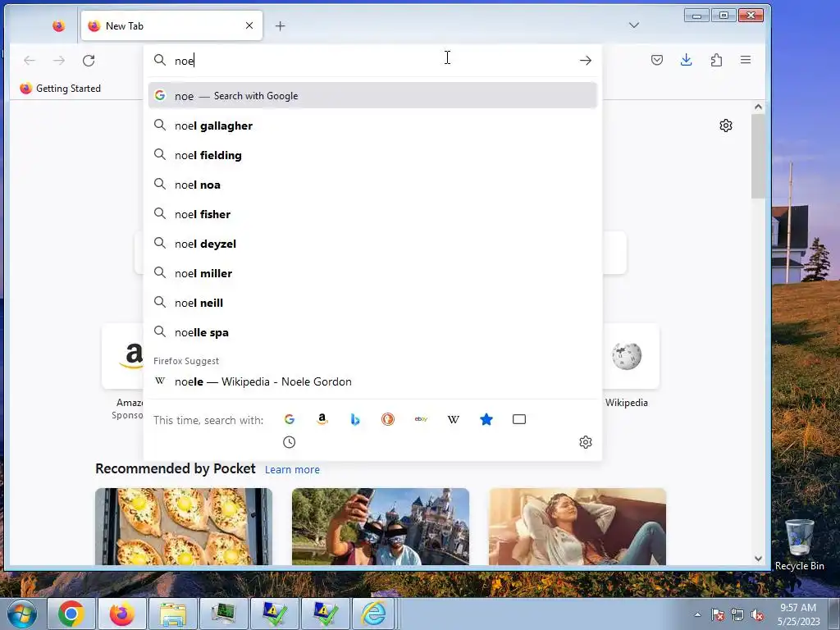Open a new tab with plus button
Screen dimensions: 840x630
coord(281,25)
